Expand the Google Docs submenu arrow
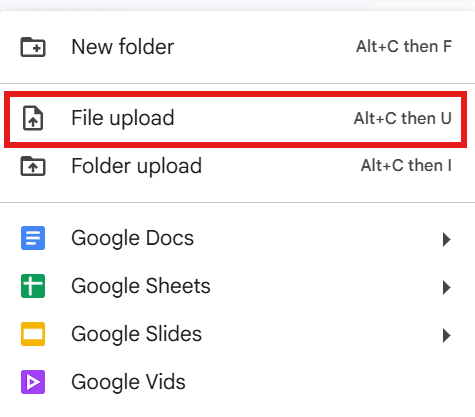The width and height of the screenshot is (475, 417). pyautogui.click(x=447, y=239)
